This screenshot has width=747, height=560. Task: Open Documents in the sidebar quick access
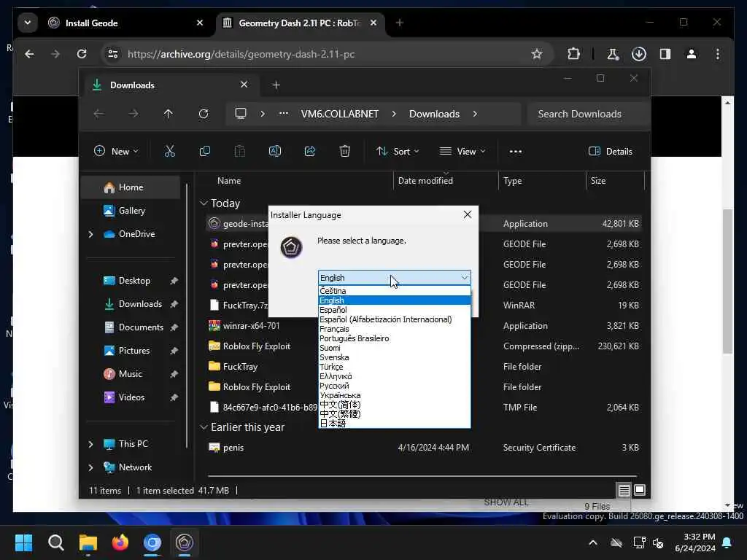[141, 327]
